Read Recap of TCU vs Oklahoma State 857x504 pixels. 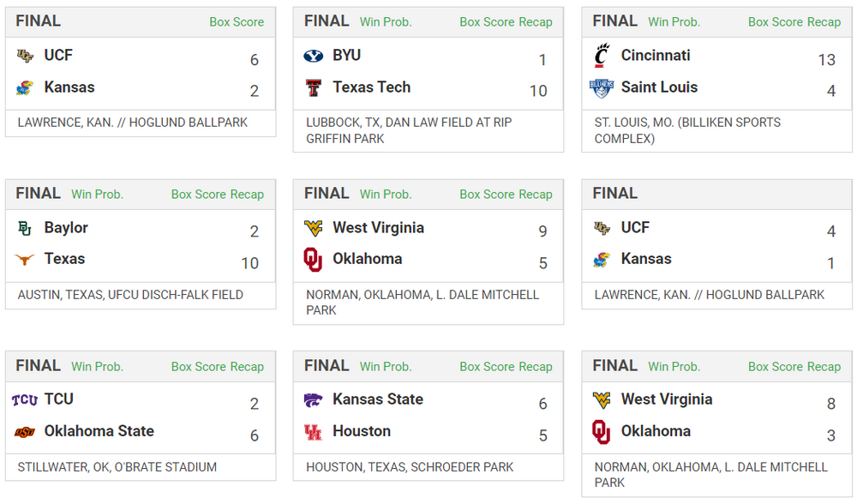[247, 367]
